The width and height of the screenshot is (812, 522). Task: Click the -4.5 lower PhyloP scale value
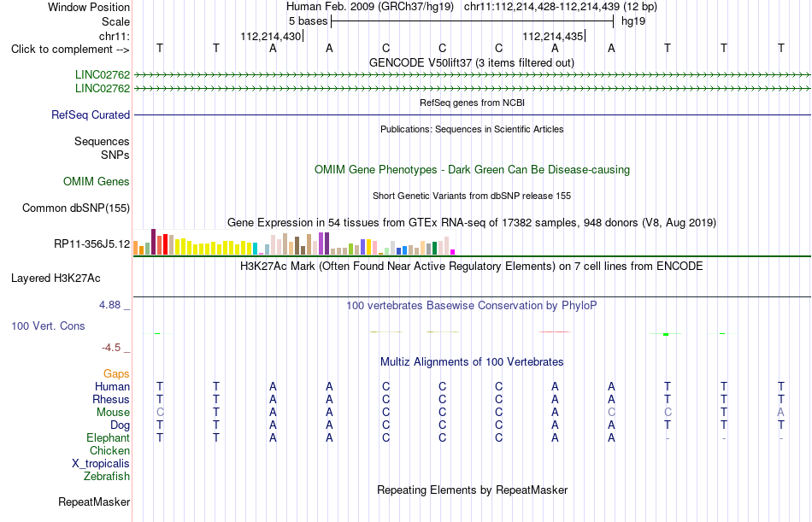[x=111, y=348]
